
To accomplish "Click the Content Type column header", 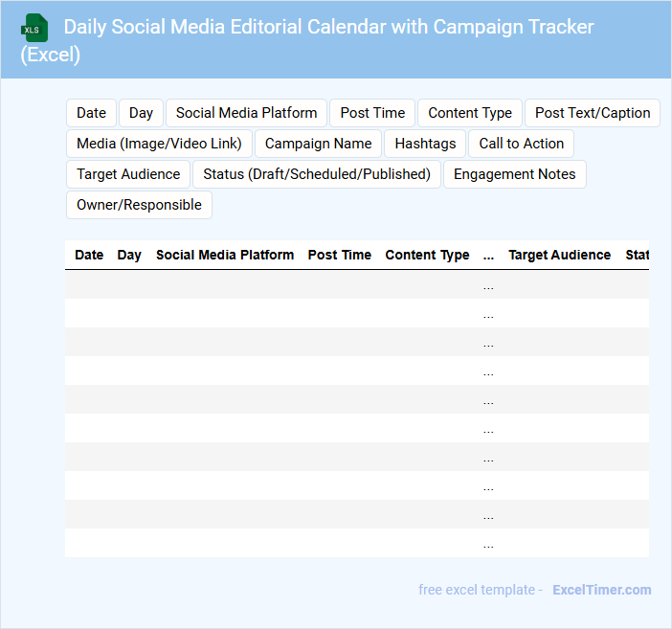I will click(427, 255).
